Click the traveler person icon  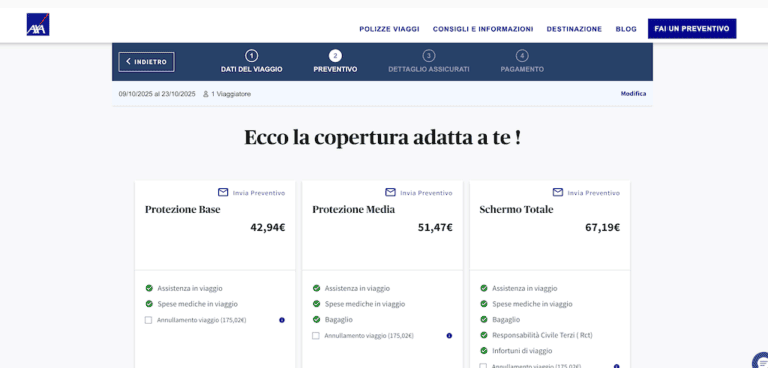pos(206,94)
